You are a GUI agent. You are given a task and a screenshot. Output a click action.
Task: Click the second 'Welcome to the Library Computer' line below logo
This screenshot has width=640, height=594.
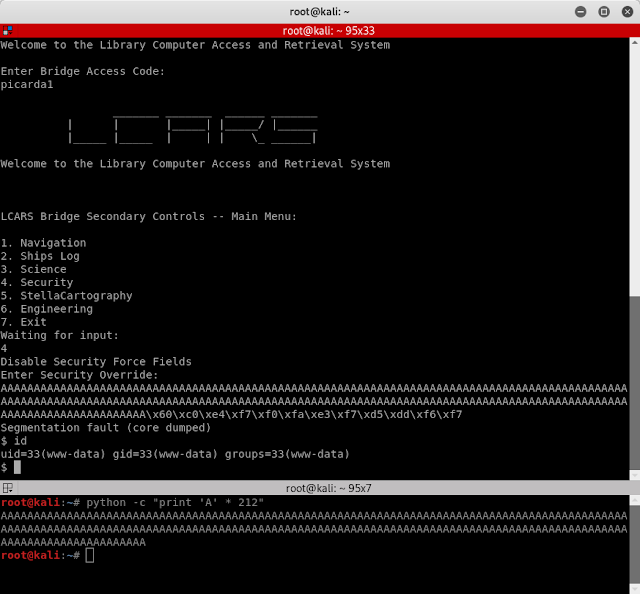pos(195,164)
